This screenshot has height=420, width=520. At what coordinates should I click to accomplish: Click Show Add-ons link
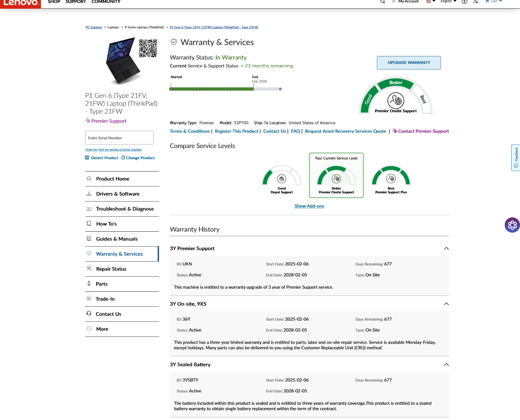click(309, 206)
